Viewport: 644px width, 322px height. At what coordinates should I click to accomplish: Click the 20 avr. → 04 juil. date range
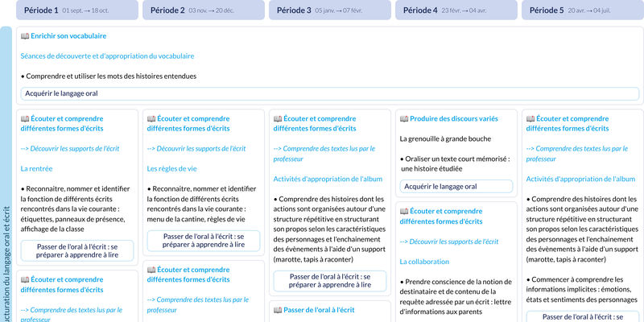[x=589, y=10]
